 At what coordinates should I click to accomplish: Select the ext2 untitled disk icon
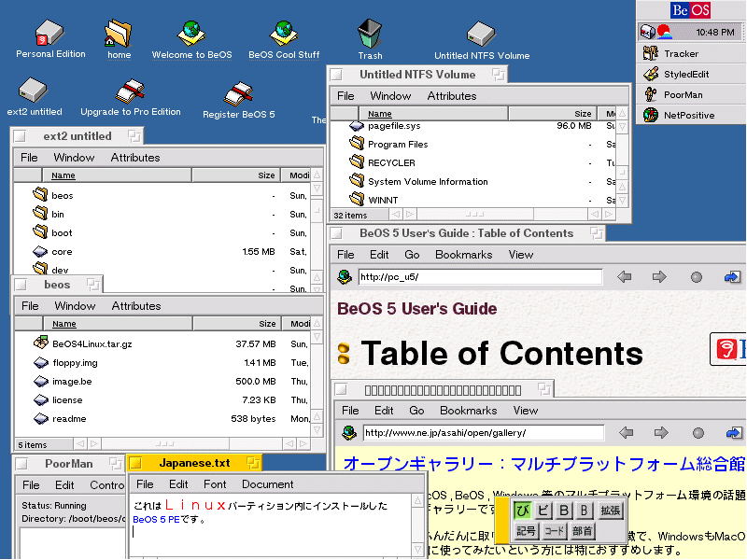33,90
